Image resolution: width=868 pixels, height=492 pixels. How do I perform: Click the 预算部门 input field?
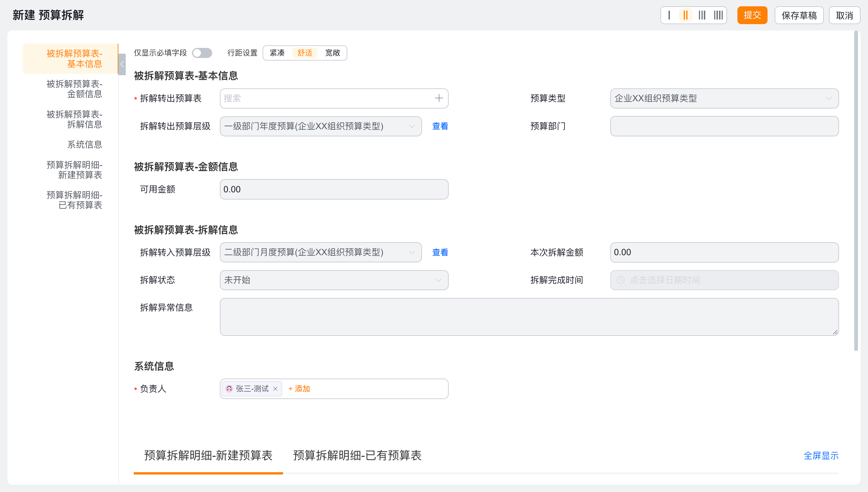coord(724,126)
